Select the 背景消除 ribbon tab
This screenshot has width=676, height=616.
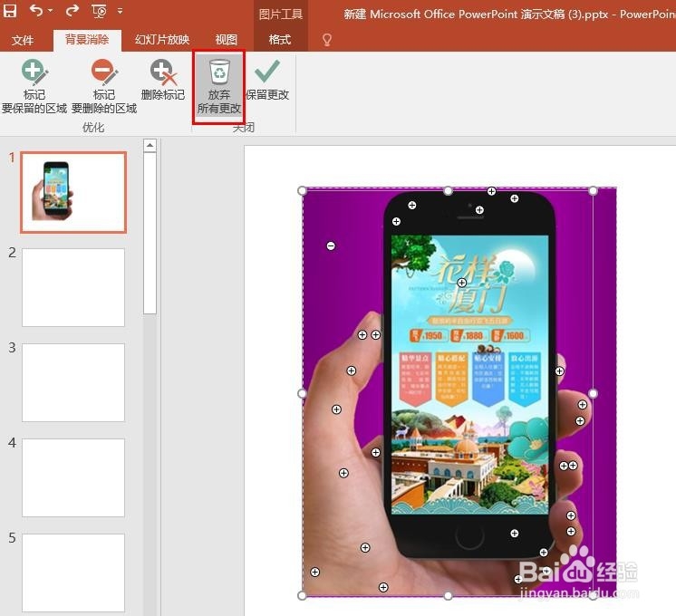point(87,40)
